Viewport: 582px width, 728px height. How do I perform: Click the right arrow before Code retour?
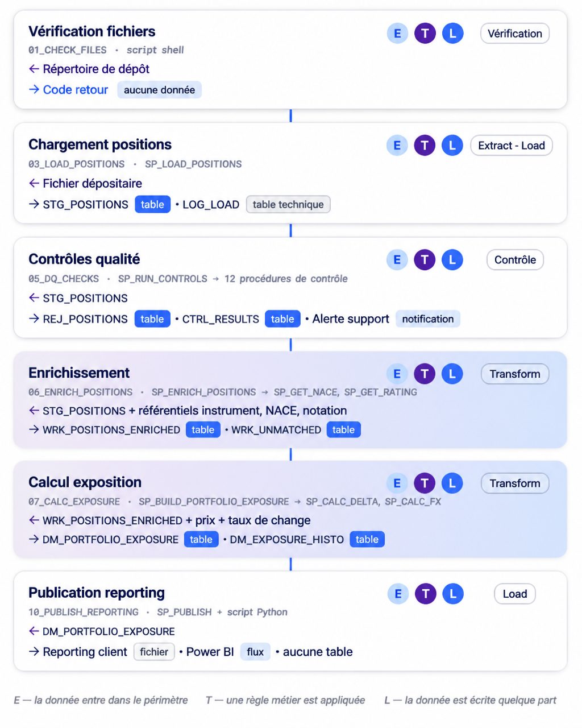(34, 89)
